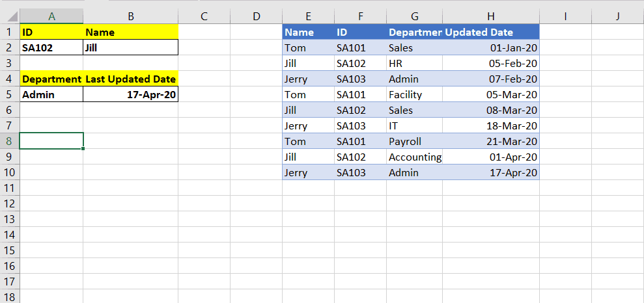This screenshot has width=644, height=303.
Task: Click the HR department cell
Action: tap(414, 64)
